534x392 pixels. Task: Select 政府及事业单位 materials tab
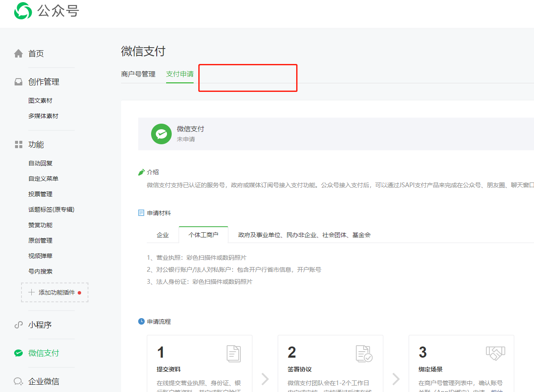click(304, 235)
